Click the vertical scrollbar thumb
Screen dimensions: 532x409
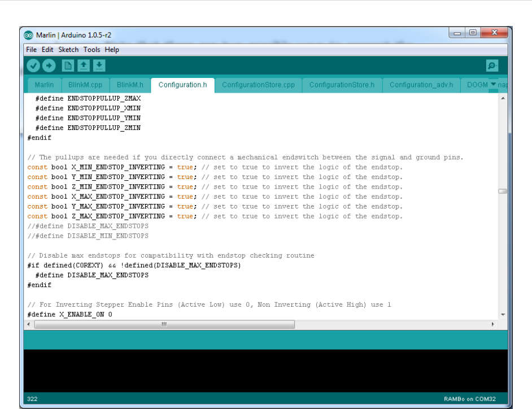tap(503, 191)
